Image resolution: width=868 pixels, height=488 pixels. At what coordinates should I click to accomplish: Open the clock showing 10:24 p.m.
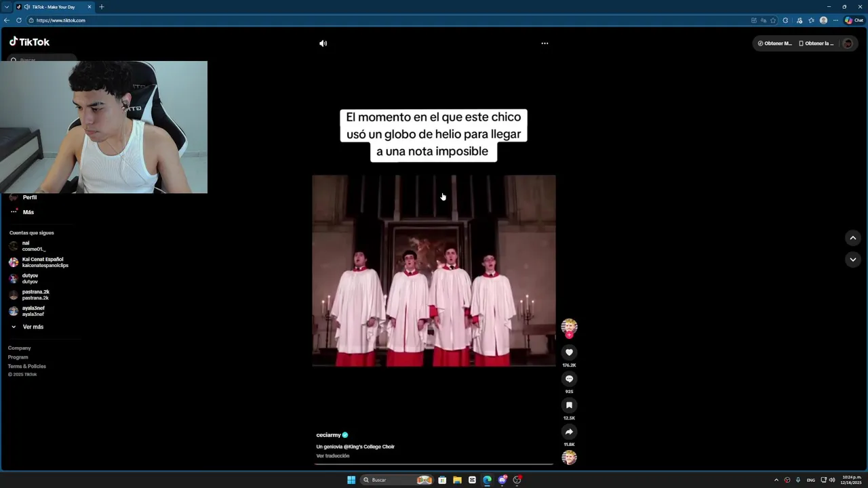pos(851,480)
